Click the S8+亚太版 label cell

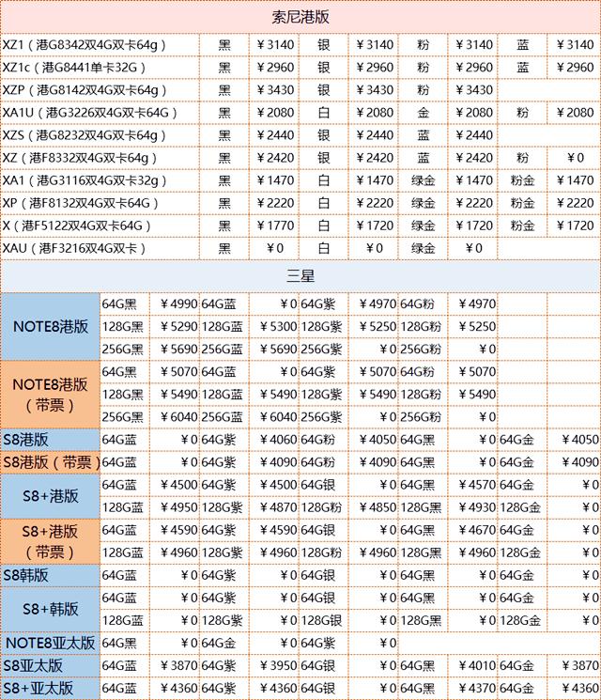point(51,689)
